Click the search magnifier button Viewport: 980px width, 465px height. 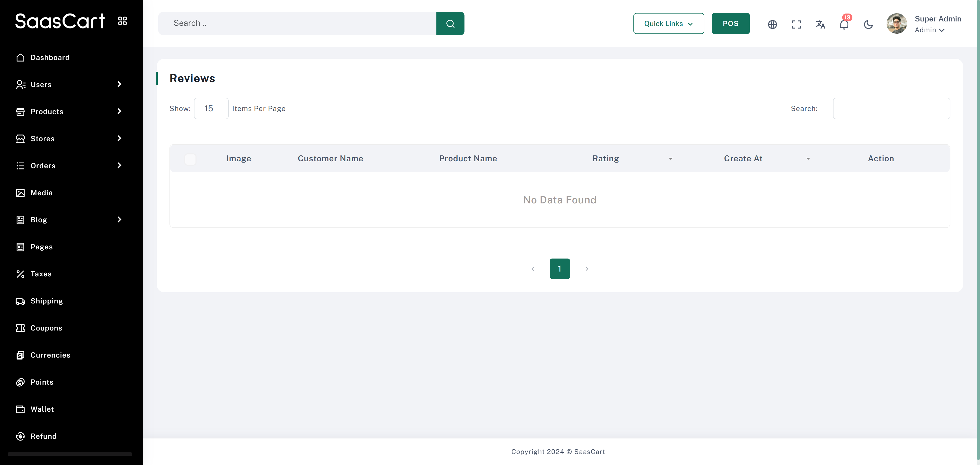coord(450,23)
